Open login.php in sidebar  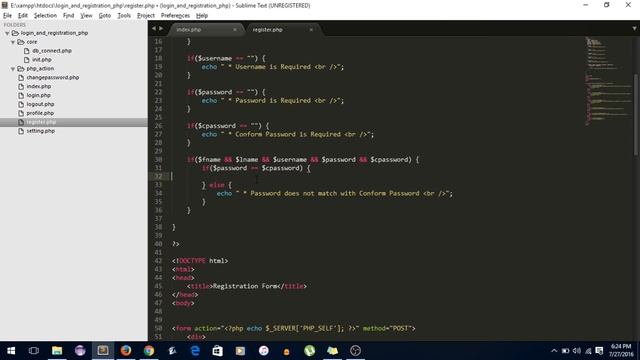(x=38, y=96)
